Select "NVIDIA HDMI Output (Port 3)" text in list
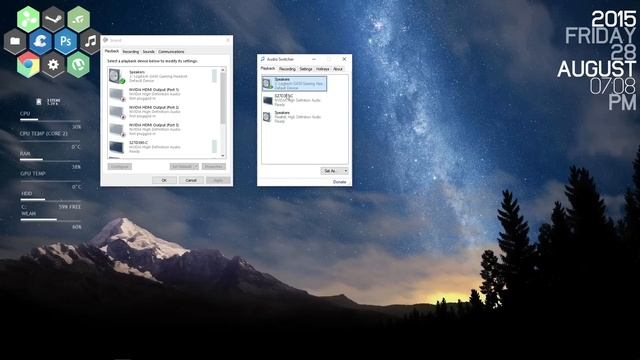640x360 pixels. [x=154, y=125]
